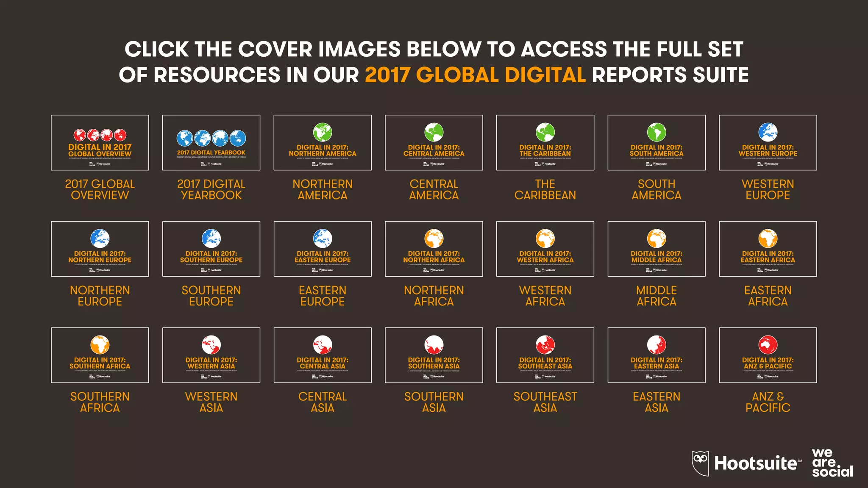Click the 'WESTERN ASIA' caption text
Screen dimensions: 868x488
point(211,402)
